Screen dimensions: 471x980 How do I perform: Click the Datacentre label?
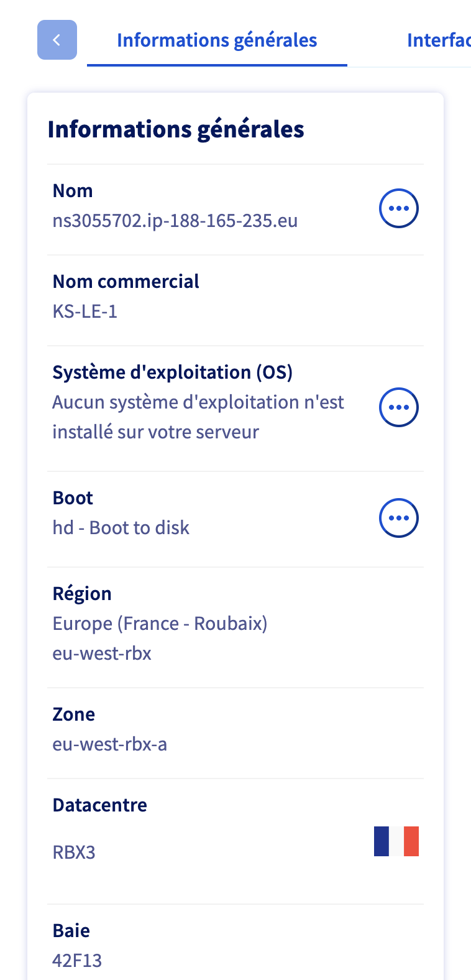pos(100,805)
